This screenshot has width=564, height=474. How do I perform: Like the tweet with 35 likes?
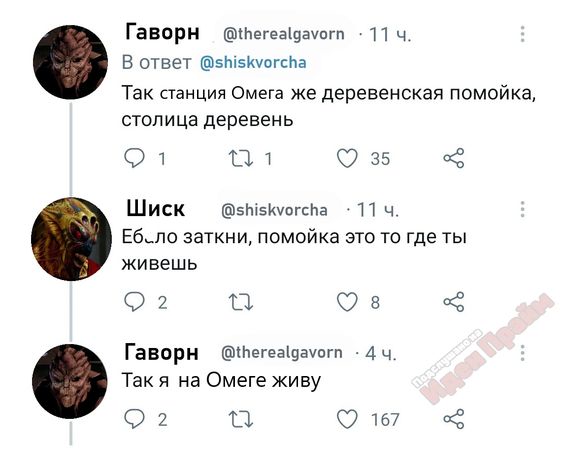pos(347,158)
